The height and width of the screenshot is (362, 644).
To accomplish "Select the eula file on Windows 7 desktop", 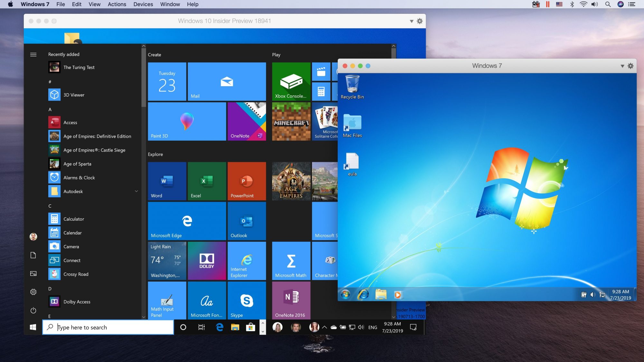I will click(352, 164).
